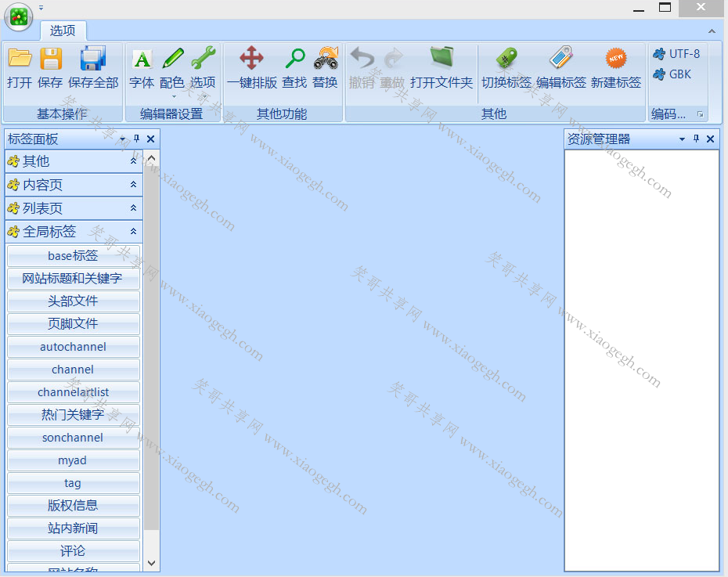The width and height of the screenshot is (728, 577).
Task: Open the 字体 font settings
Action: [142, 68]
